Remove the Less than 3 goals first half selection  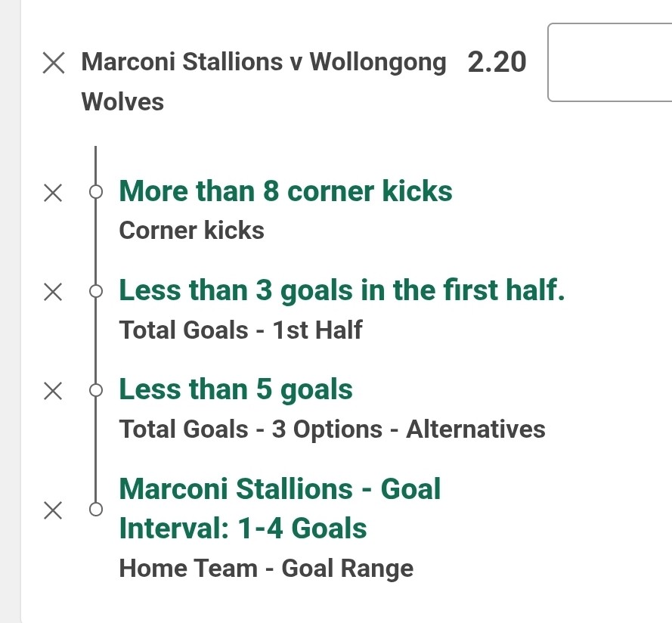click(x=53, y=292)
